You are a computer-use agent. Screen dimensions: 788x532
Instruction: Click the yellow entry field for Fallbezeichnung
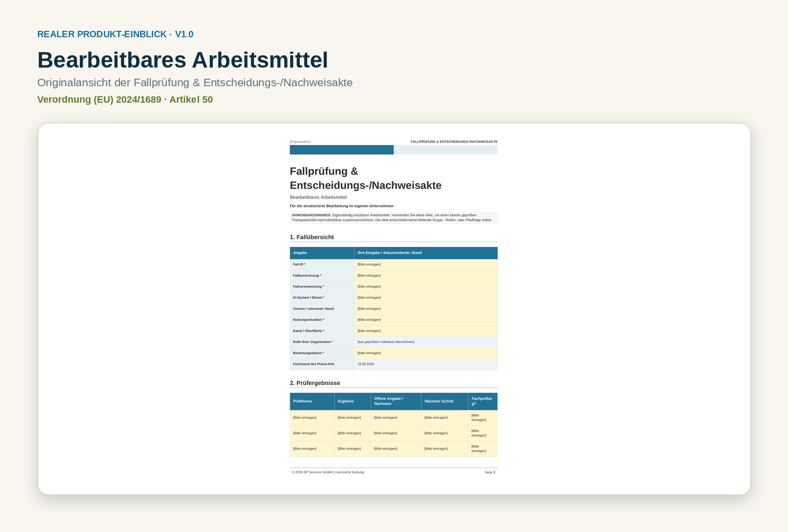coord(426,276)
